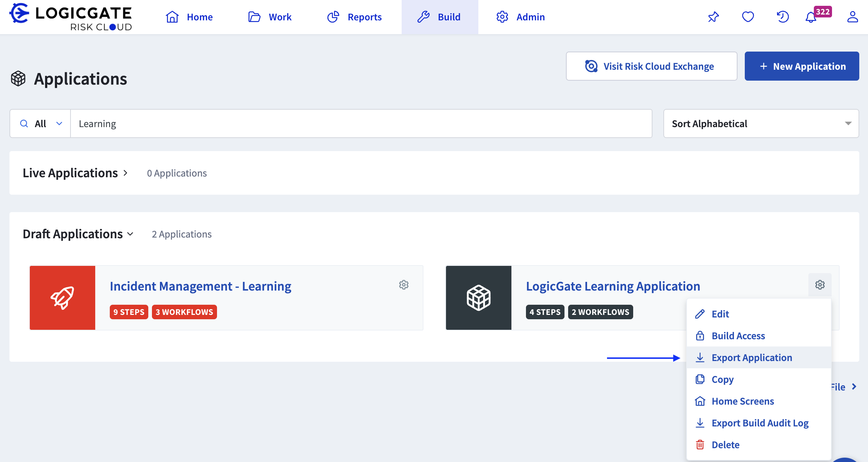This screenshot has width=868, height=462.
Task: Click the New Application button
Action: [x=801, y=66]
